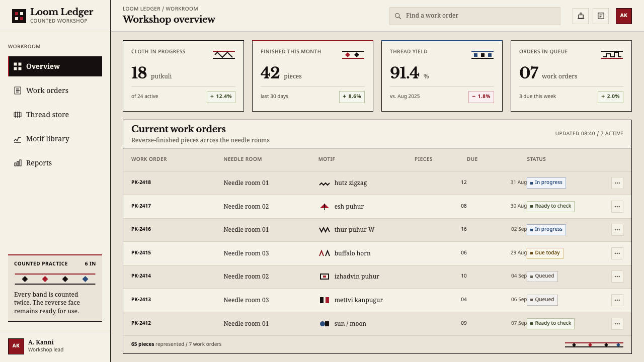Click the esh puhur motif icon
This screenshot has height=362, width=644.
(325, 207)
